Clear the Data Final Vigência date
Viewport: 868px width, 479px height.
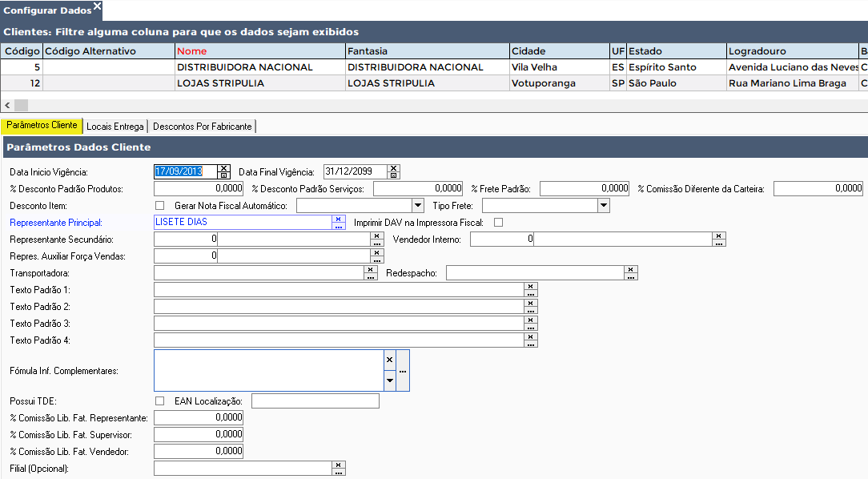(394, 167)
